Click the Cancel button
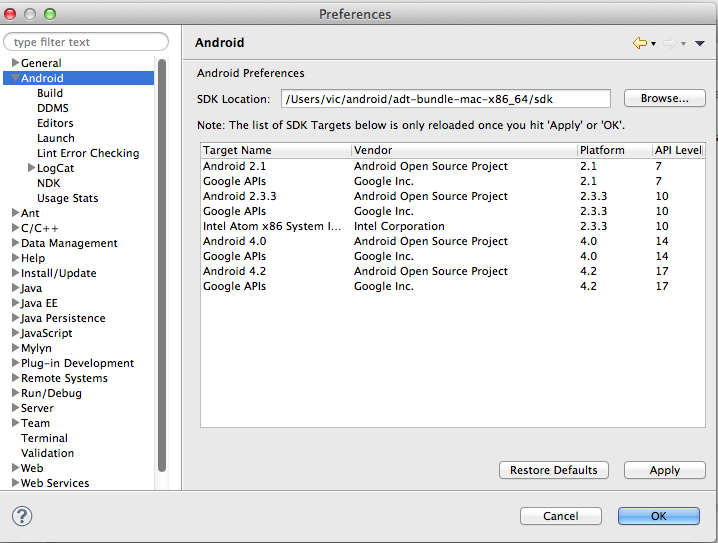 (560, 516)
